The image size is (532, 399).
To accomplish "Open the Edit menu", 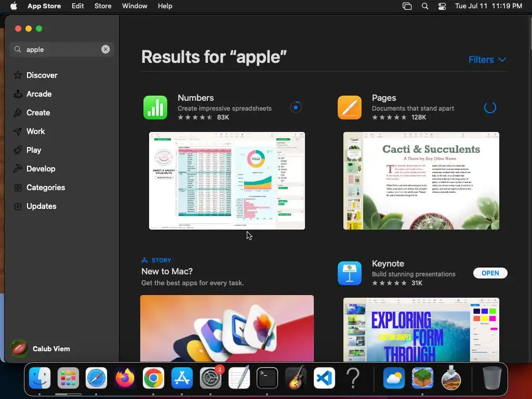I will [78, 6].
